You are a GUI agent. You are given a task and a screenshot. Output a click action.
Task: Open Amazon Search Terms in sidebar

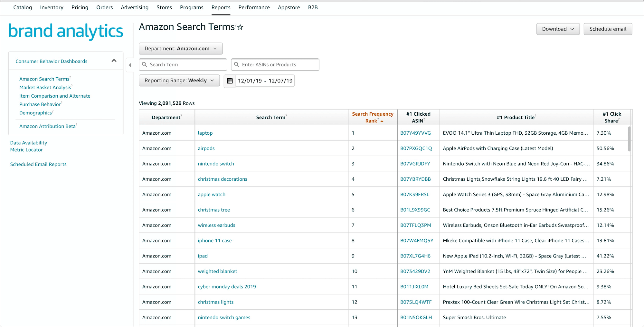(x=44, y=79)
